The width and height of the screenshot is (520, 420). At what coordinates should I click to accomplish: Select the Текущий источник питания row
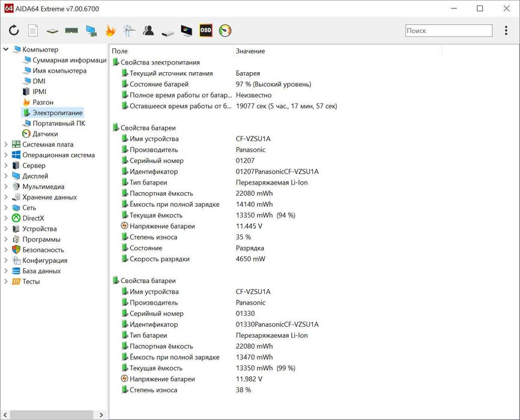click(191, 73)
